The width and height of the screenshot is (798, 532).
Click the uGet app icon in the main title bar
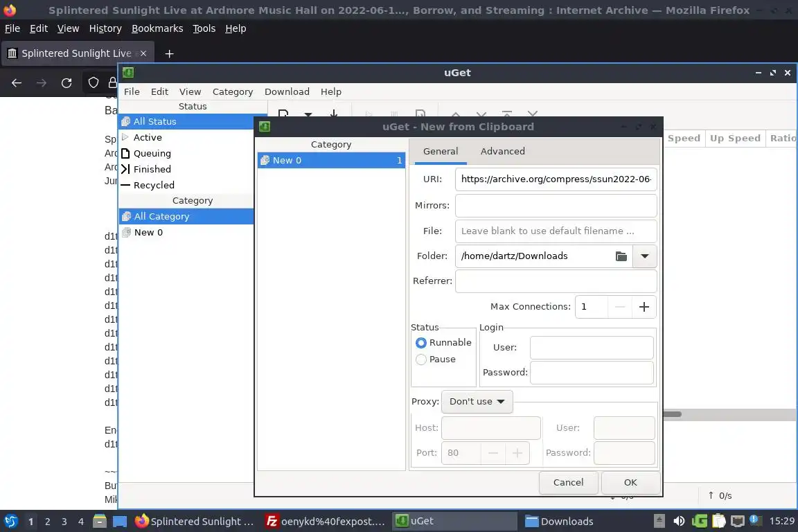[128, 73]
